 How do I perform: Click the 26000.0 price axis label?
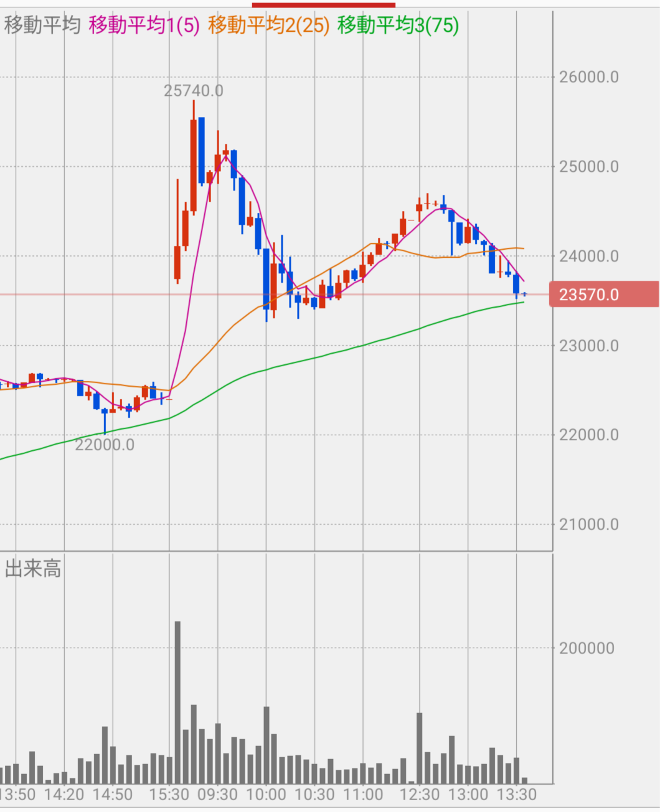588,77
